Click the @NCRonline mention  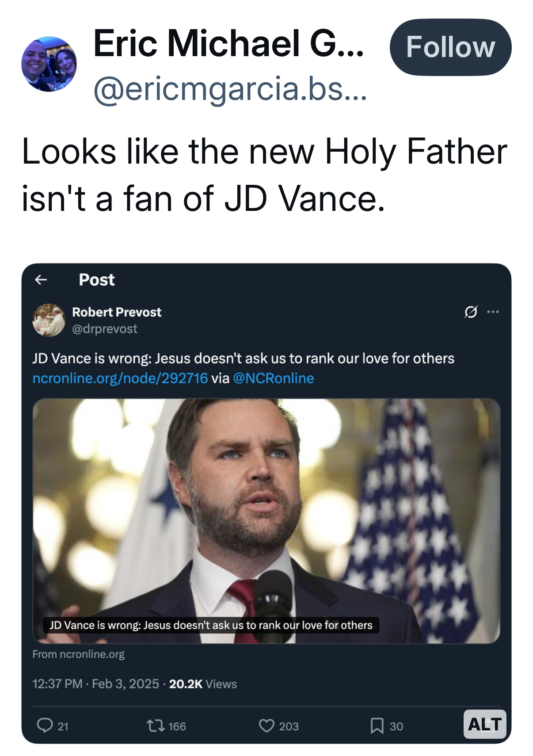coord(273,378)
